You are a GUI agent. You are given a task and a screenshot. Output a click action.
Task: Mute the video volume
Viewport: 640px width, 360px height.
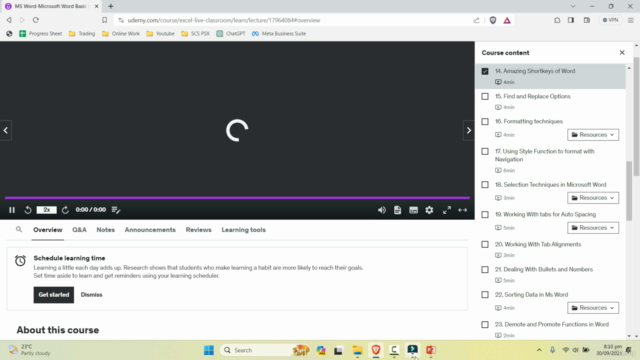[x=382, y=210]
